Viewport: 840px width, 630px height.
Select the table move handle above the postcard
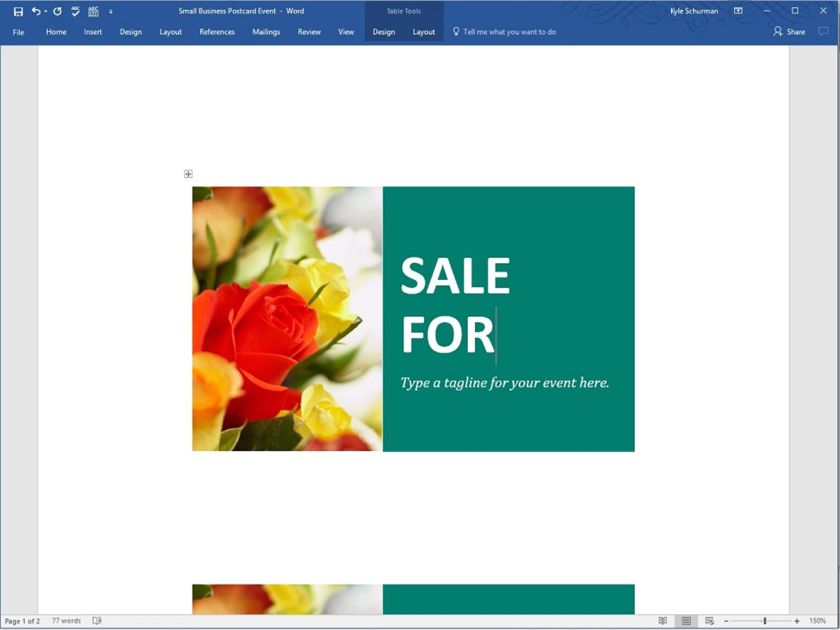click(x=188, y=173)
